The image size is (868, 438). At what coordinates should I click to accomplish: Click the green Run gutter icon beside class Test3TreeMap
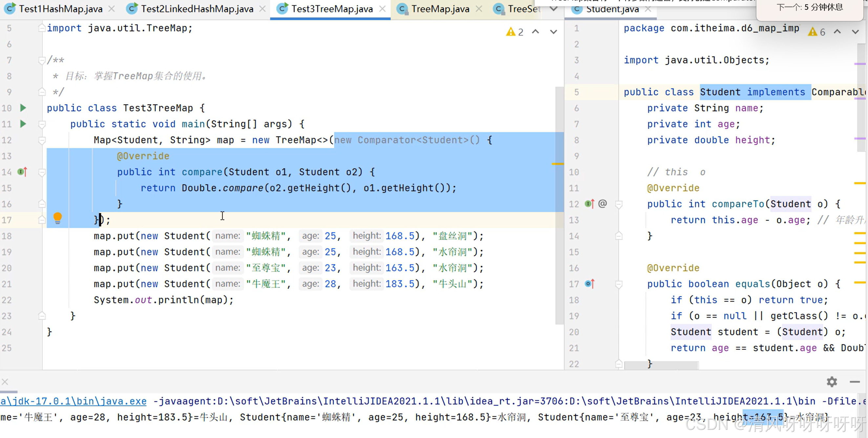pos(23,108)
